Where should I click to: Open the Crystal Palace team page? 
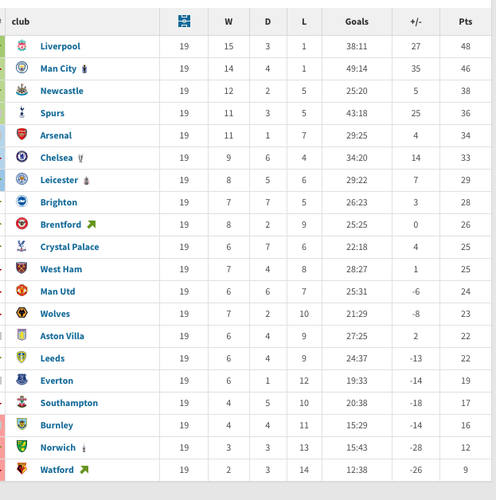click(x=70, y=247)
